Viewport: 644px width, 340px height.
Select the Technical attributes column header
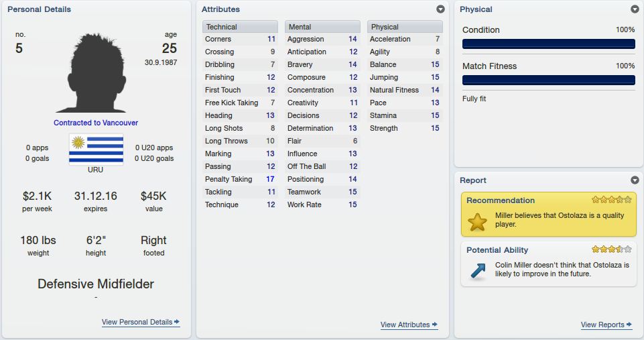(240, 27)
